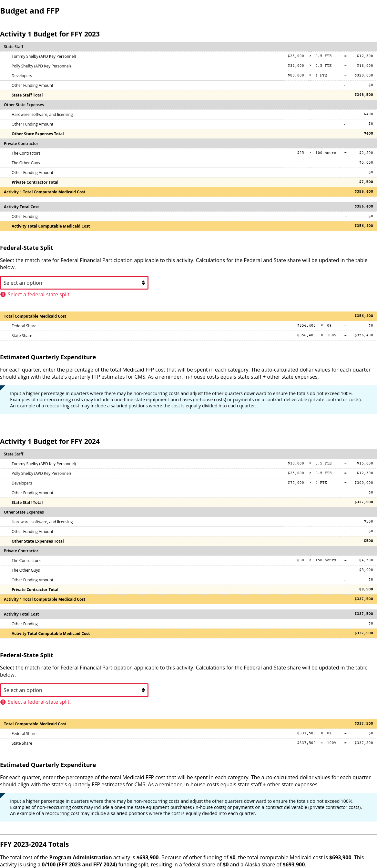Viewport: 377px width, 868px height.
Task: Click the bold 'Program Administration' activity name
Action: [x=80, y=857]
